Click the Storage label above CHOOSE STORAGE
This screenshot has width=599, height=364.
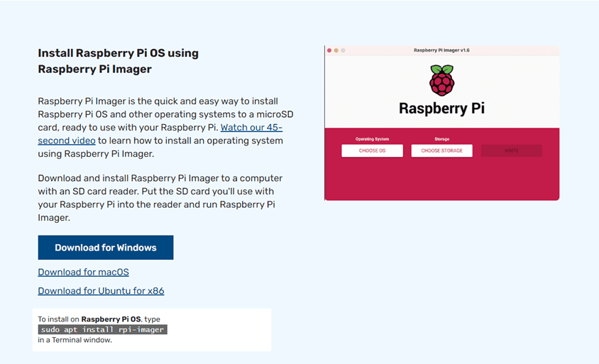point(441,139)
